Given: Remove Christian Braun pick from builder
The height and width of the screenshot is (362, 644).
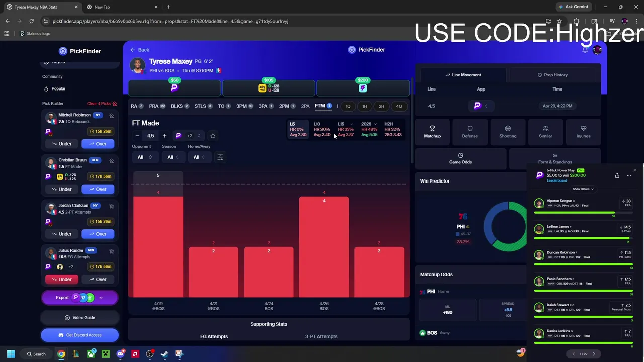Looking at the screenshot, I should click(x=112, y=161).
